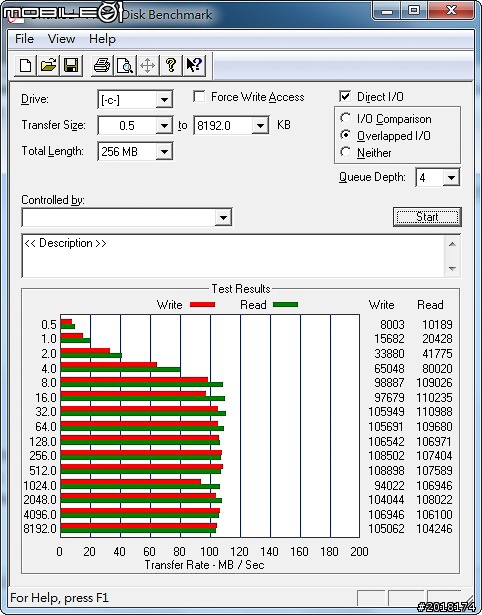Activate the context help pointer icon
The height and width of the screenshot is (615, 482).
(x=194, y=65)
